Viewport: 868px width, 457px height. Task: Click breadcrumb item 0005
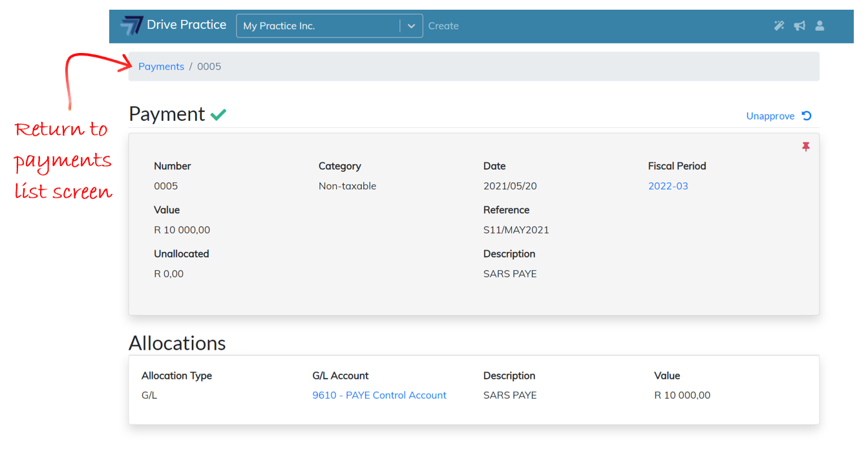(209, 67)
